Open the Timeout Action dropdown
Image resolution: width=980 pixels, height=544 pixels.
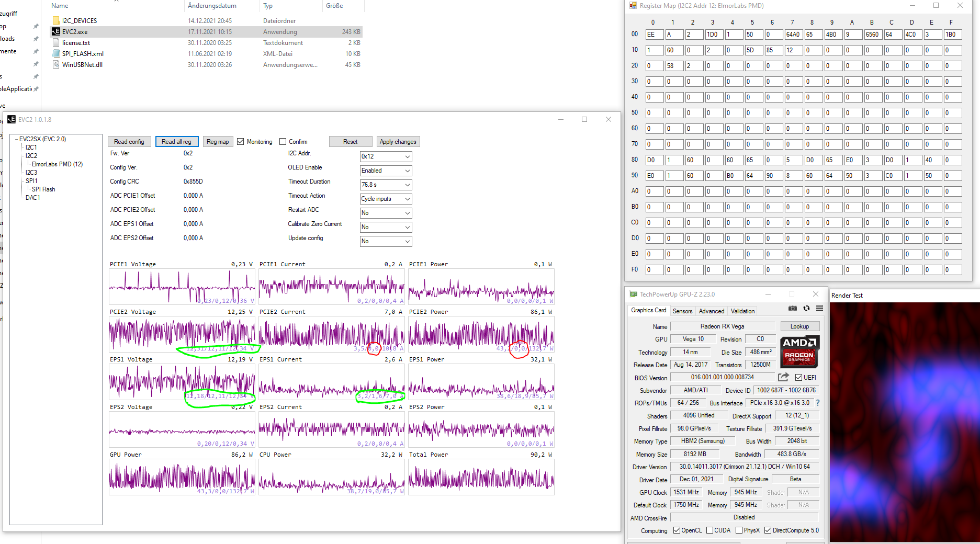(x=386, y=199)
